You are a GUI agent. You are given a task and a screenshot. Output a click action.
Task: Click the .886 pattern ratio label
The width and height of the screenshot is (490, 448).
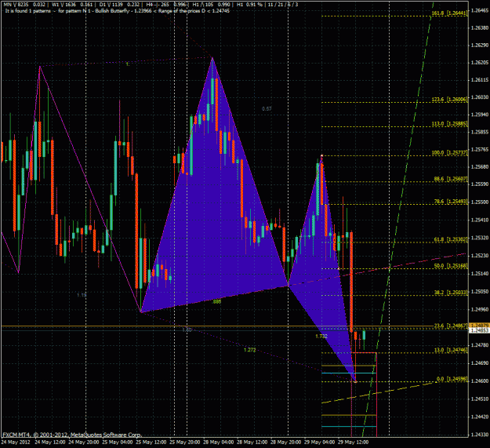(x=216, y=302)
